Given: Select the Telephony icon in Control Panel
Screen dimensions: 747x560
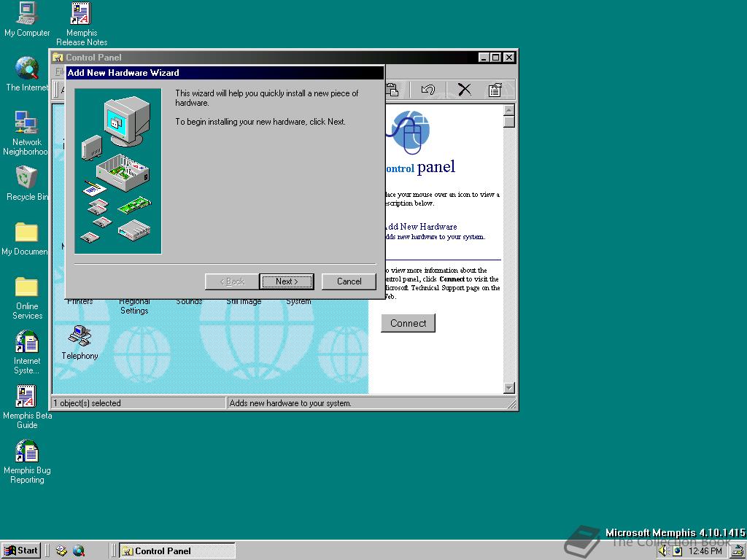Looking at the screenshot, I should (x=80, y=343).
